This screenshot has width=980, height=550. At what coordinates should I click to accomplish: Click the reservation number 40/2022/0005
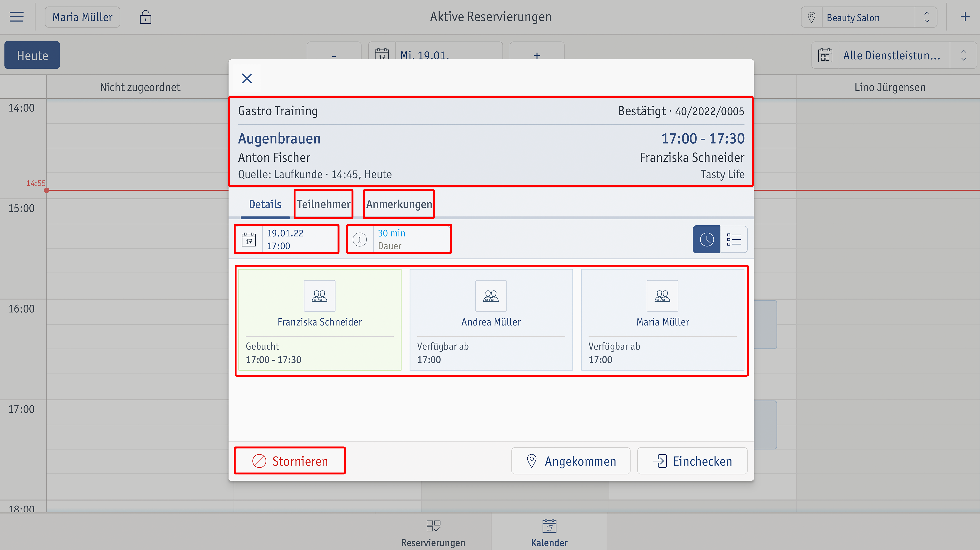(709, 111)
